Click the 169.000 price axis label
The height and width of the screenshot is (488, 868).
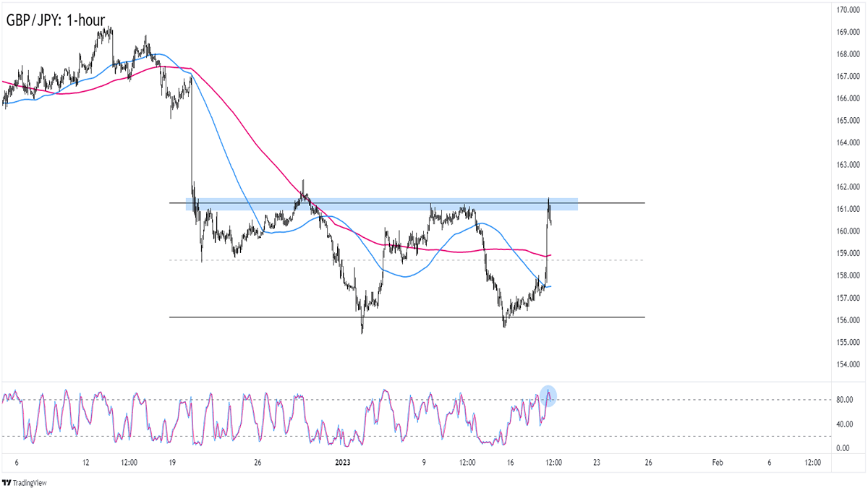click(x=847, y=32)
